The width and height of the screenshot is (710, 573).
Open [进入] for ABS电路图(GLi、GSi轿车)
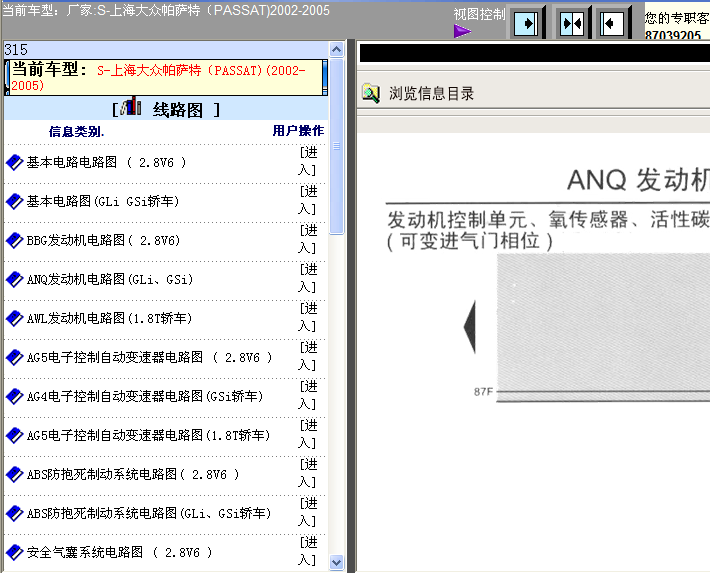[x=308, y=512]
